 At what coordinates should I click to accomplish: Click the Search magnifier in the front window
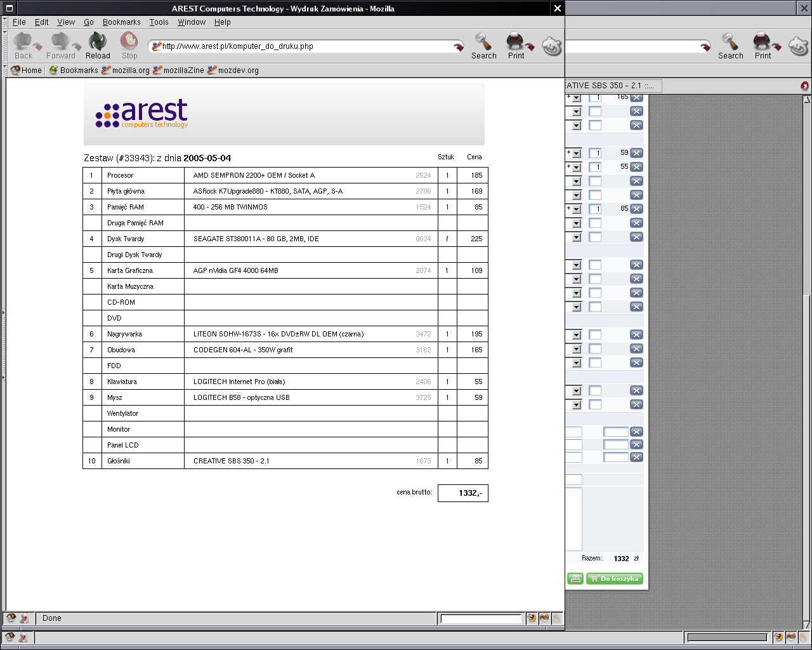(x=483, y=46)
